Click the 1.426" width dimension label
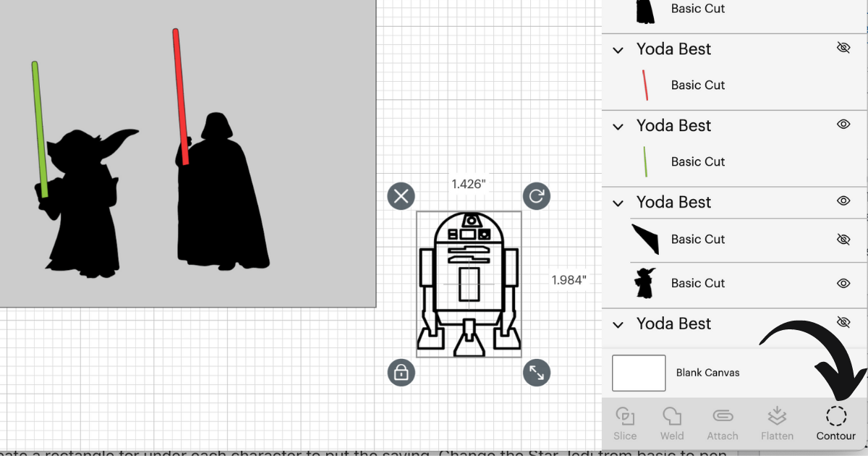This screenshot has width=868, height=456. (468, 184)
